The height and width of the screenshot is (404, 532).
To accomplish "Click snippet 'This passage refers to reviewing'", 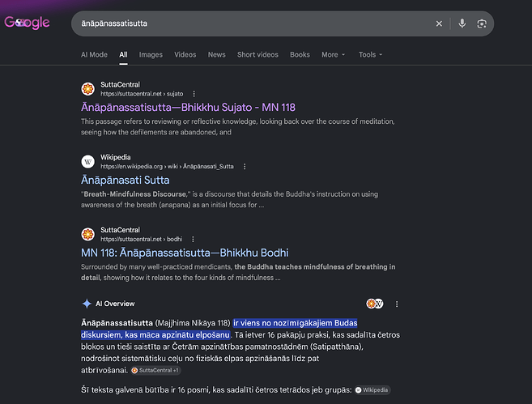I will point(135,121).
